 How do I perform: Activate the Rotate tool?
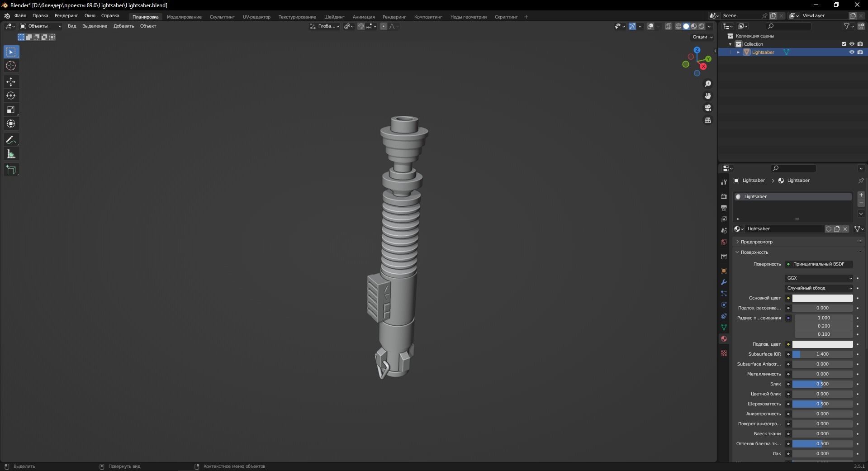coord(11,96)
